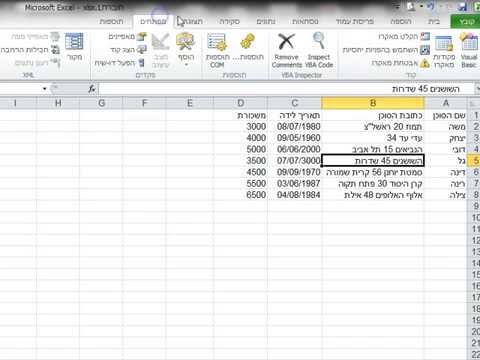Switch to the Data (נתונים) tab
Screen dimensions: 480x360
[x=266, y=21]
